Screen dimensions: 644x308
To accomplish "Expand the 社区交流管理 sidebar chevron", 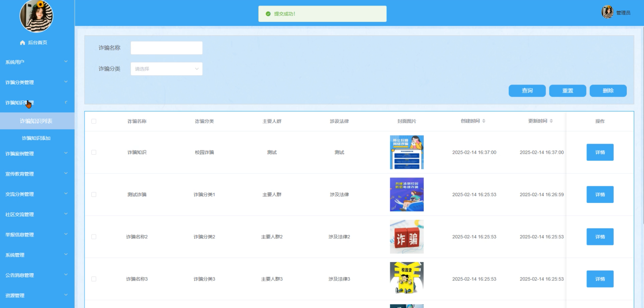I will point(66,214).
